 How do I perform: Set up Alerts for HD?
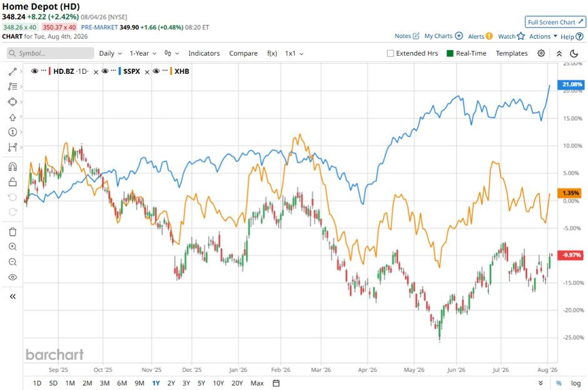tap(480, 36)
